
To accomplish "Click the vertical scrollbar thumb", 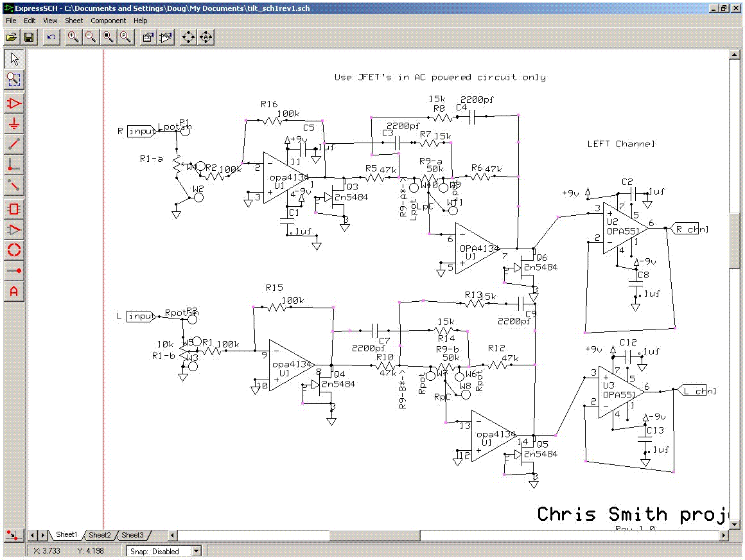I will pos(735,241).
